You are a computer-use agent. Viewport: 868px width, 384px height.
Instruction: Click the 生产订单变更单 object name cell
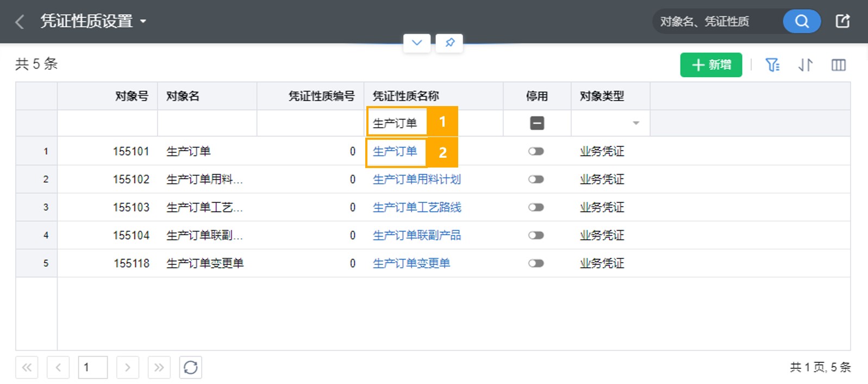click(x=207, y=263)
